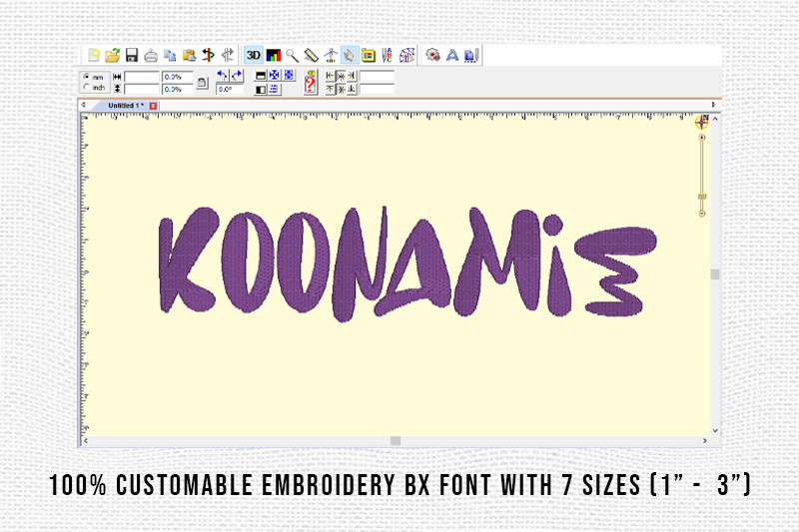Open an existing design file
The height and width of the screenshot is (532, 799).
(x=113, y=55)
